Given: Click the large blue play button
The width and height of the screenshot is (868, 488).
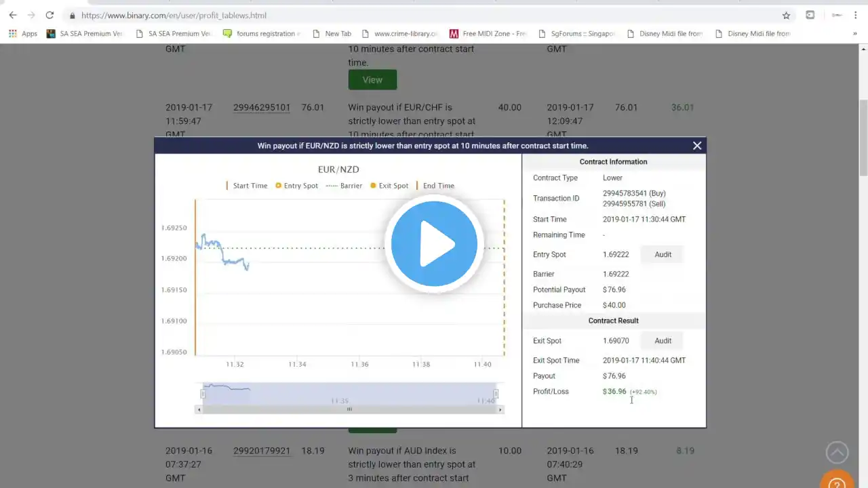Looking at the screenshot, I should 434,243.
